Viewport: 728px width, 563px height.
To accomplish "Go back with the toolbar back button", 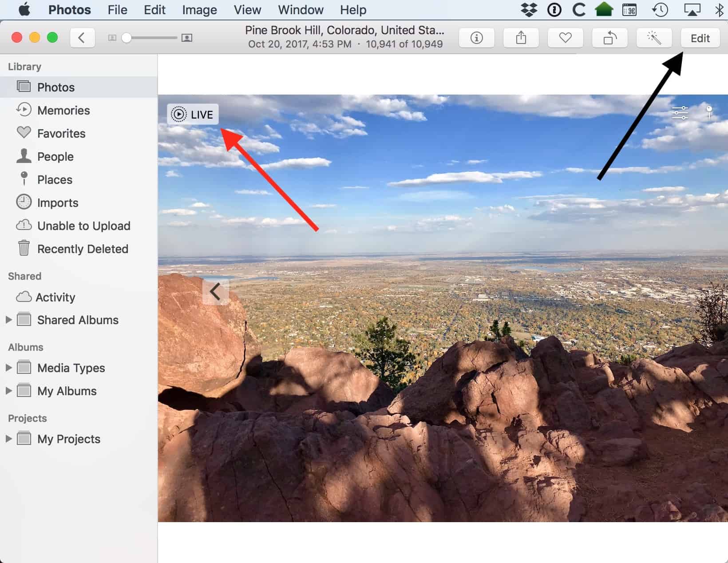I will point(82,38).
